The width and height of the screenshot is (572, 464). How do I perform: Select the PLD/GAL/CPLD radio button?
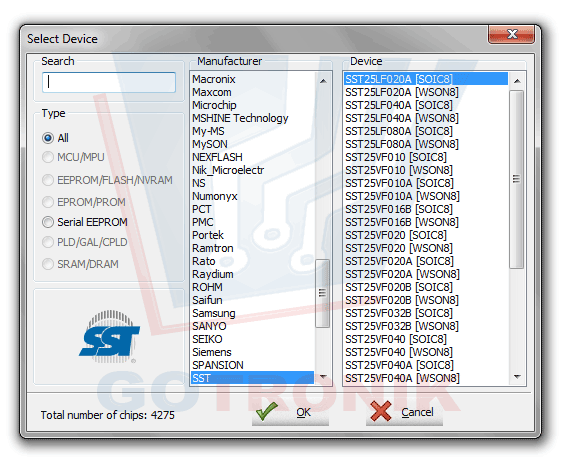coord(48,242)
